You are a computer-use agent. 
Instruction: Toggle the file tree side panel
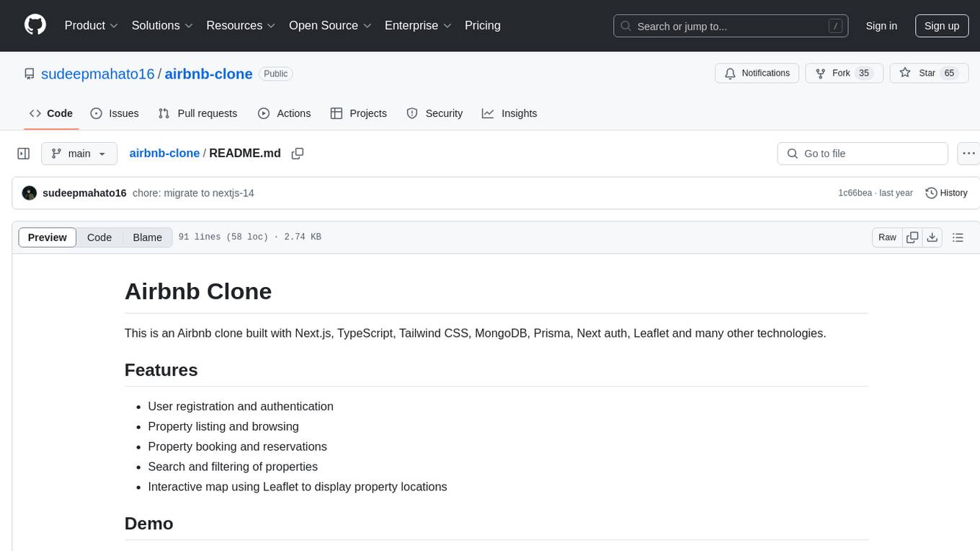point(24,154)
